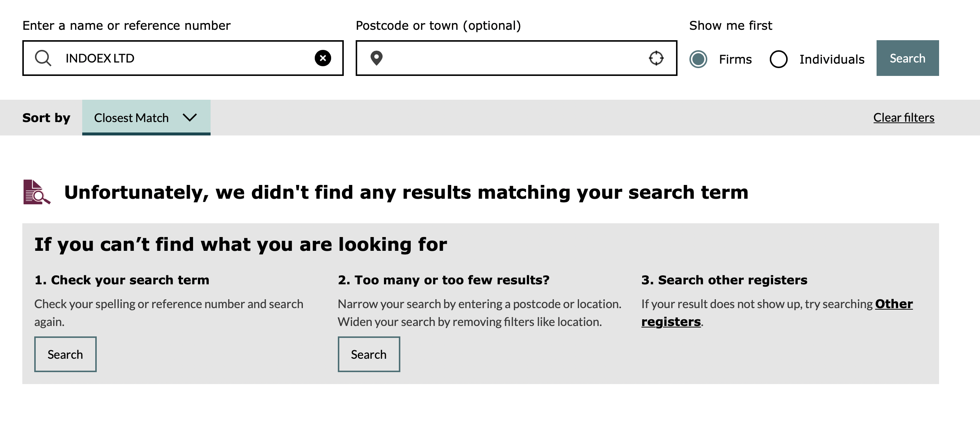Open the Closest Match sort dropdown

[x=146, y=118]
